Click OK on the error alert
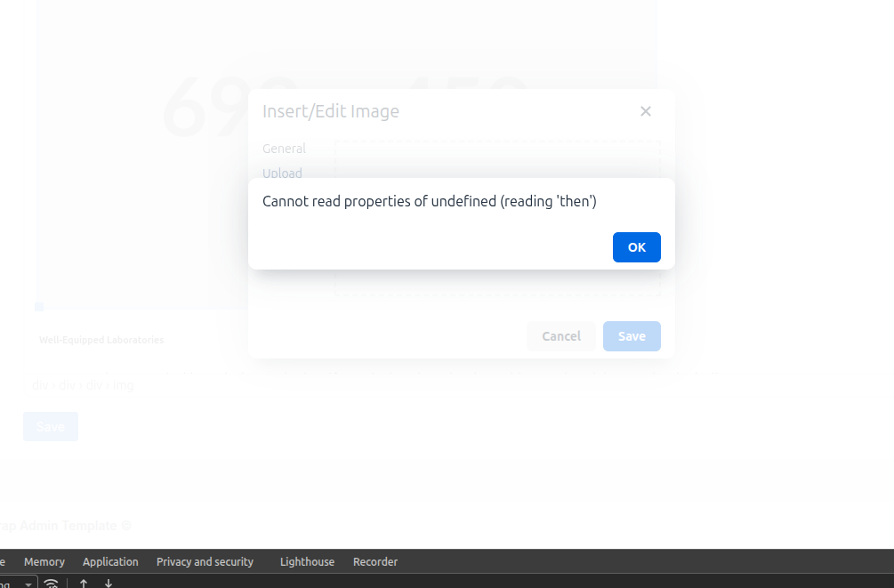The width and height of the screenshot is (894, 588). point(636,247)
